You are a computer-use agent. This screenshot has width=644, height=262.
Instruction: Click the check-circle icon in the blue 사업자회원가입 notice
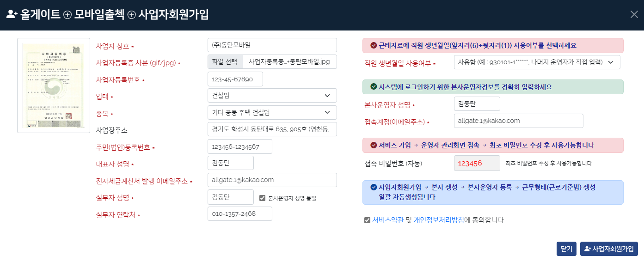(374, 187)
